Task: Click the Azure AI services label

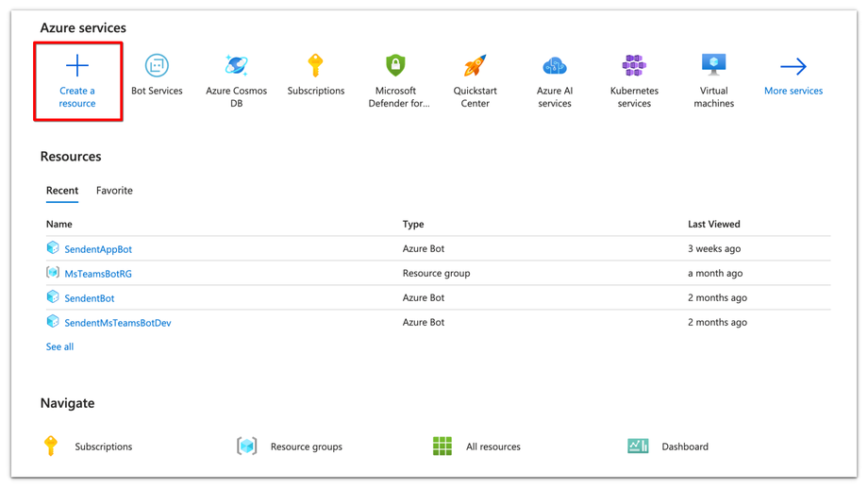Action: pos(554,97)
